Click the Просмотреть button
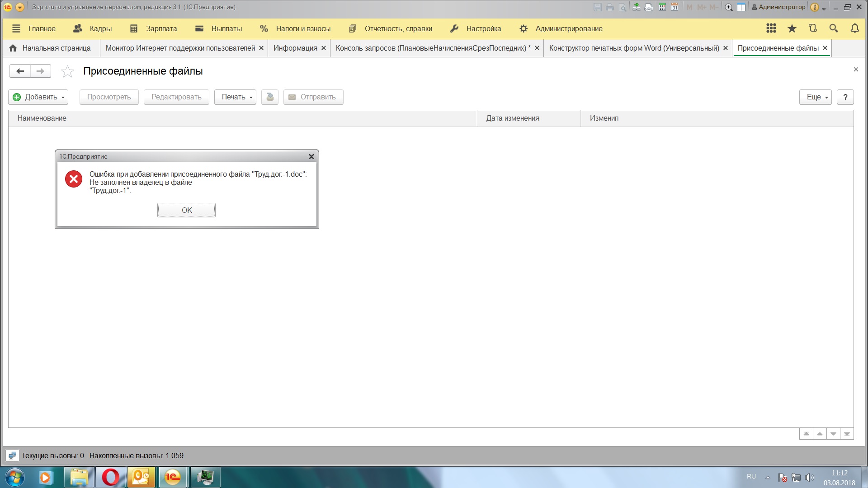Viewport: 868px width, 488px height. (109, 97)
